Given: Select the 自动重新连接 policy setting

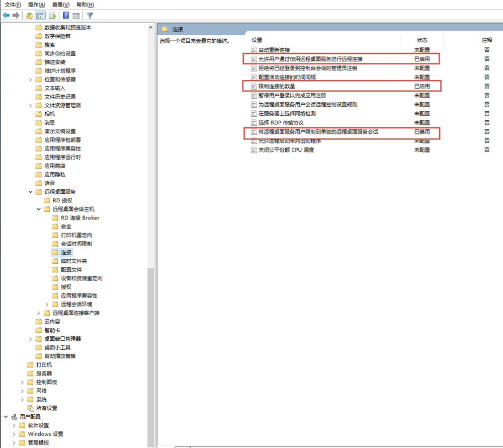Looking at the screenshot, I should pyautogui.click(x=274, y=50).
